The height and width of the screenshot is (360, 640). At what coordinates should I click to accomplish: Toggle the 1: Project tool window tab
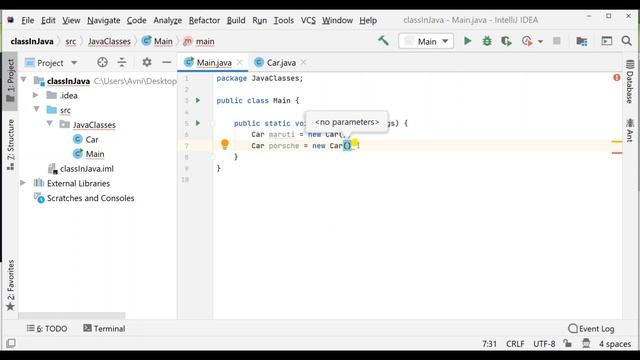(x=11, y=80)
